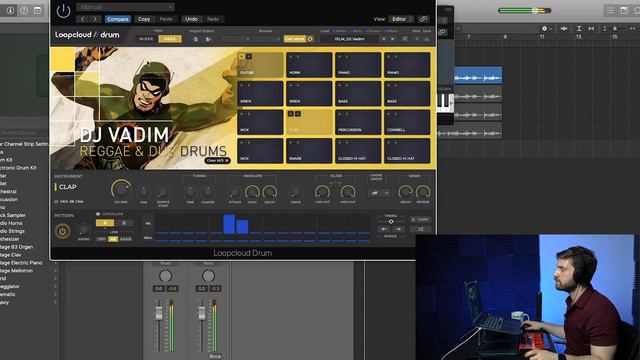This screenshot has height=360, width=640.
Task: Open the Logic gear settings icon
Action: pos(544,29)
